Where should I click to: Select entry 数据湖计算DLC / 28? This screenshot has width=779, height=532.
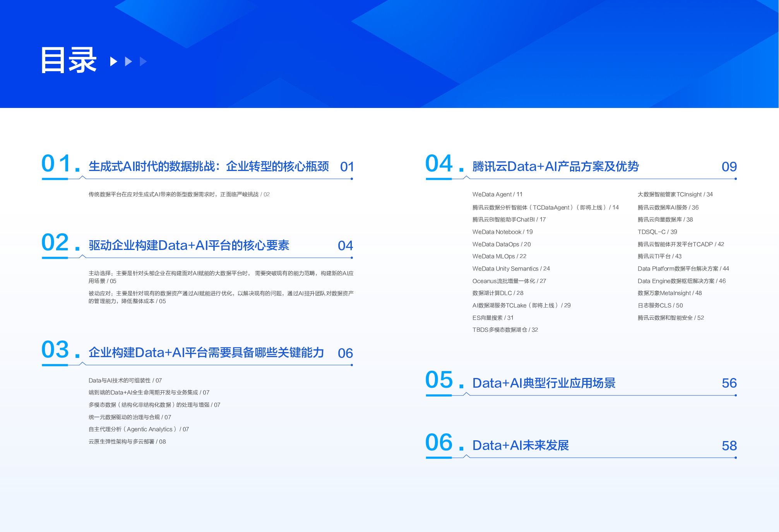click(x=498, y=293)
